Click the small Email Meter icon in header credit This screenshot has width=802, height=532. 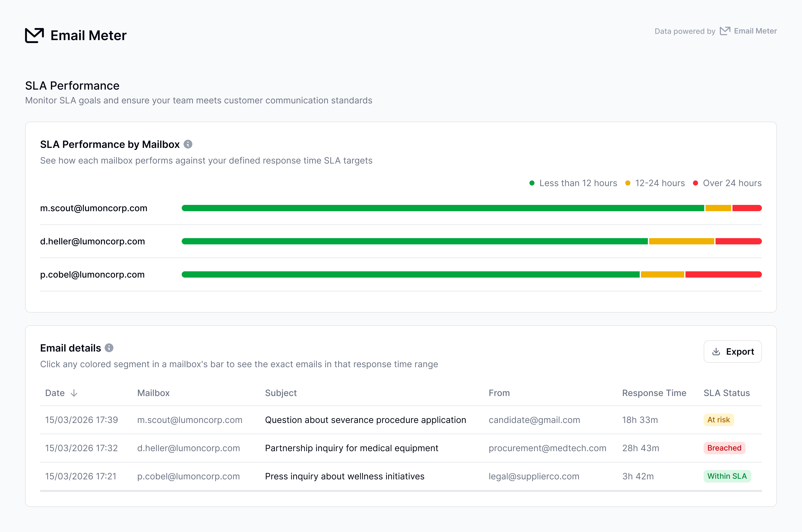click(725, 31)
